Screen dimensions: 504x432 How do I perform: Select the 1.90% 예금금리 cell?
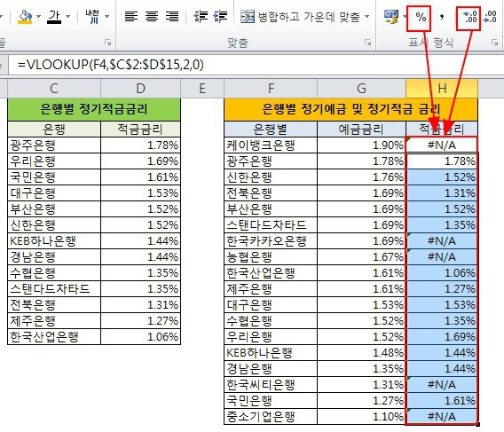pyautogui.click(x=361, y=145)
